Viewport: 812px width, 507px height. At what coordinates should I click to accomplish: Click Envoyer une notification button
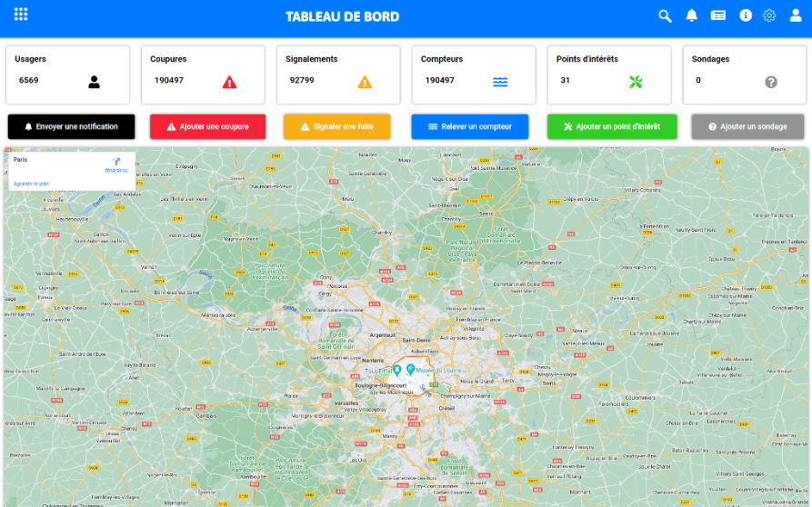(72, 127)
